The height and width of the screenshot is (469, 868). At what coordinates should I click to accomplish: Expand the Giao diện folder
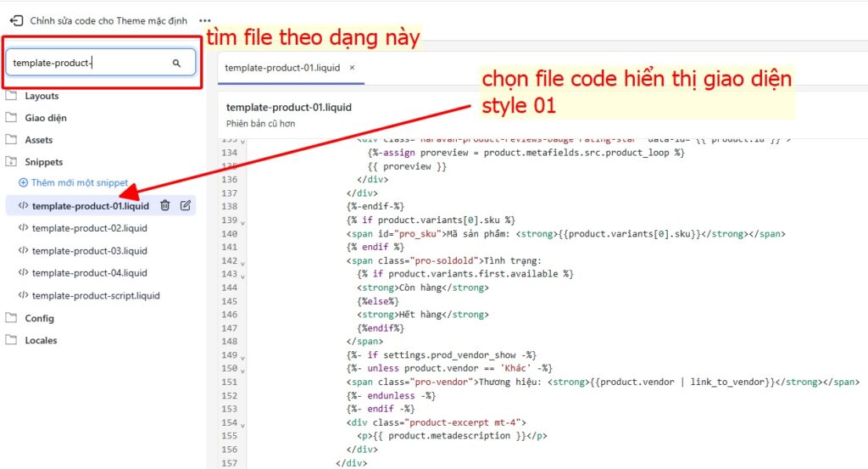click(x=45, y=118)
